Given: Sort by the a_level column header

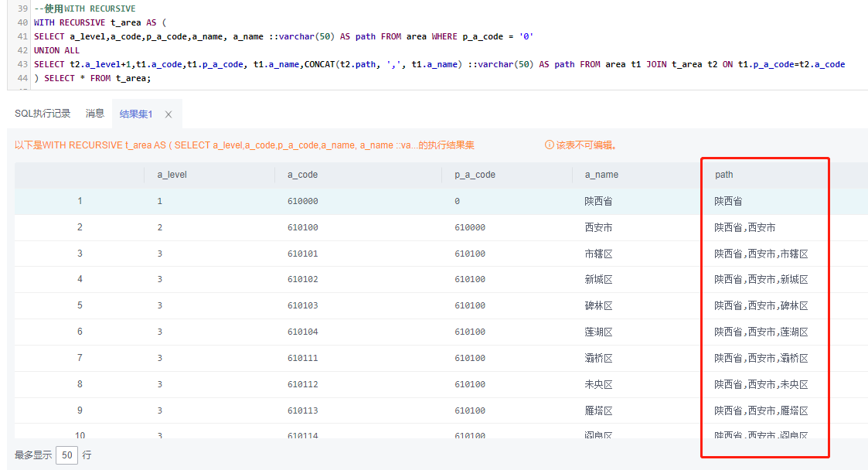Looking at the screenshot, I should (x=172, y=175).
